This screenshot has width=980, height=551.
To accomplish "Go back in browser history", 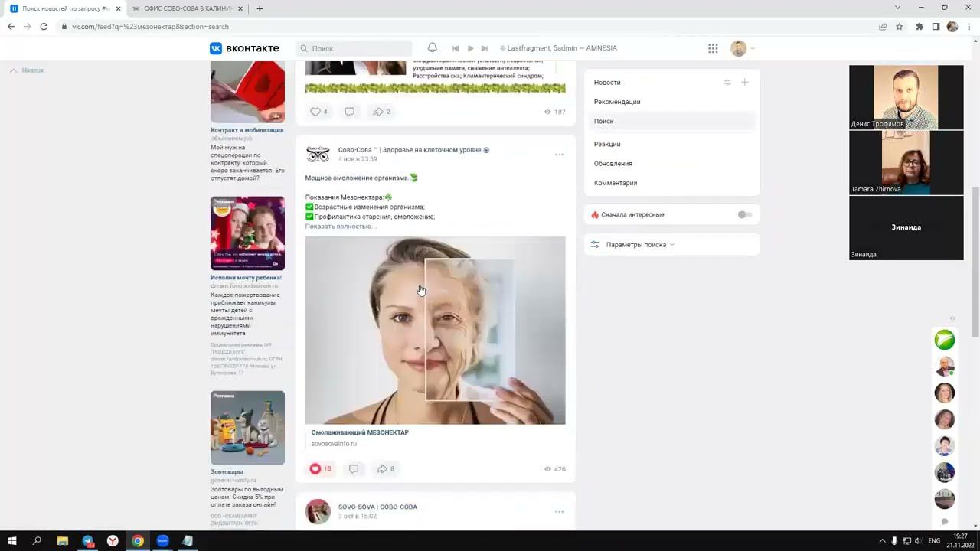I will point(11,27).
